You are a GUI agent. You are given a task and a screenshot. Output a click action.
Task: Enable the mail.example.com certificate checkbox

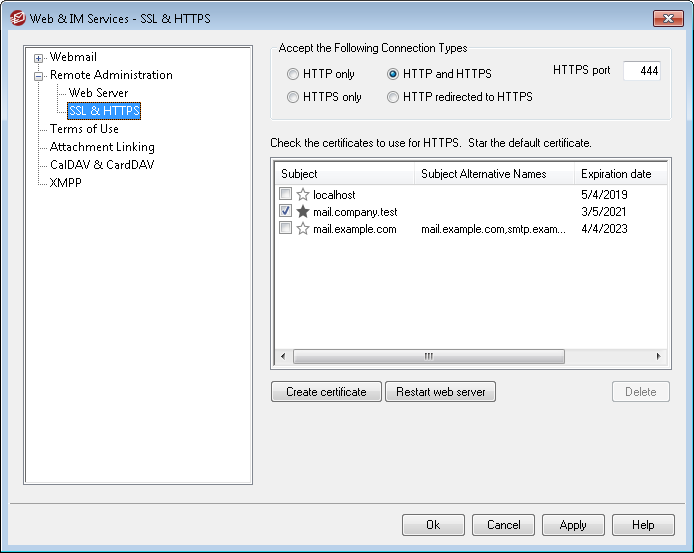pyautogui.click(x=286, y=229)
